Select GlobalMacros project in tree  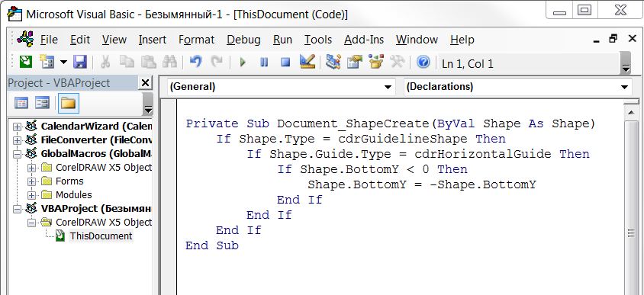point(96,154)
